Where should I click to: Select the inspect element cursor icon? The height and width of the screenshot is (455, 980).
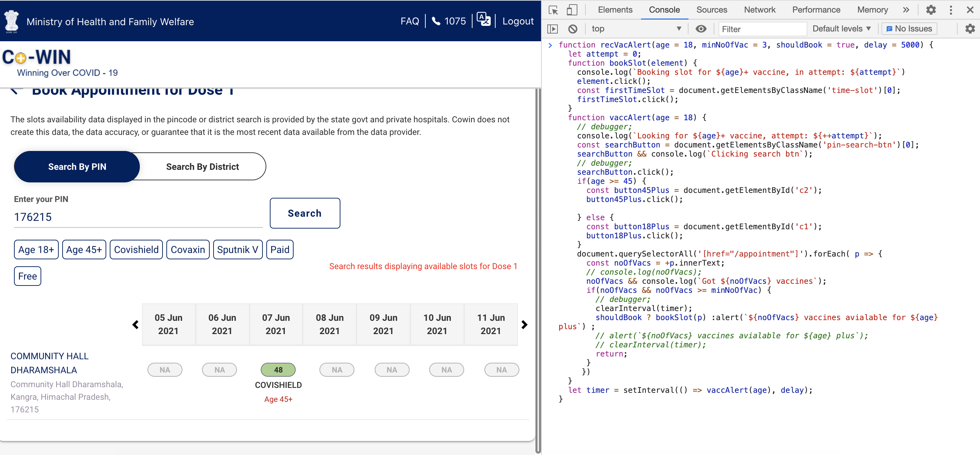pyautogui.click(x=553, y=10)
